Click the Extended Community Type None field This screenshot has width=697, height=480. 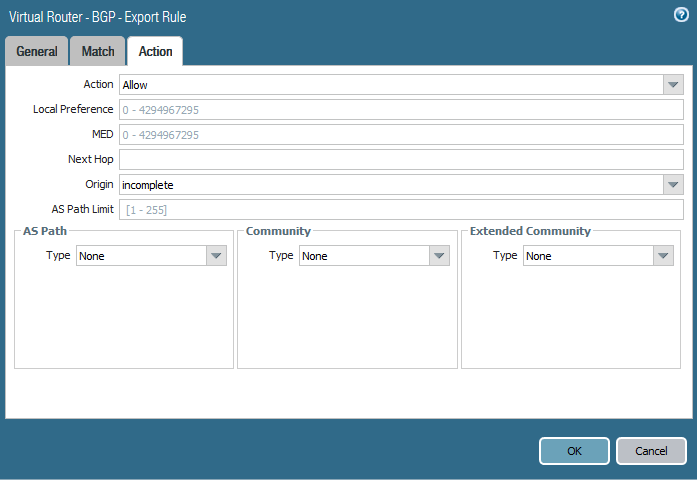(588, 256)
